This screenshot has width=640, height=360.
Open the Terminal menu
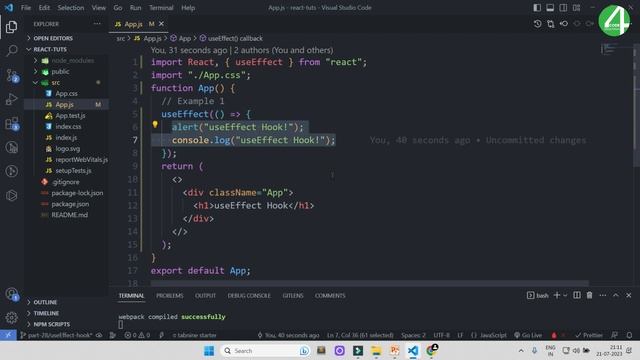[160, 8]
